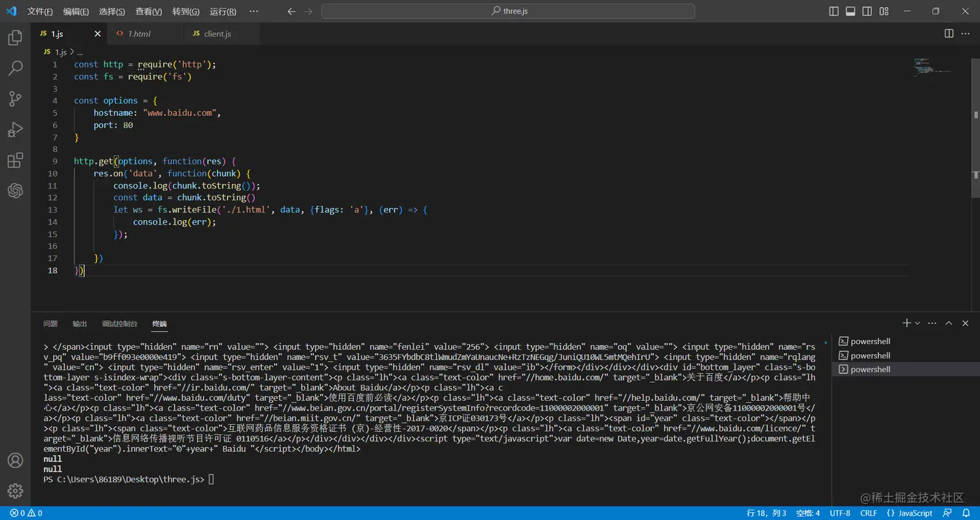Open the Extensions view
Viewport: 980px width, 520px height.
coord(15,160)
